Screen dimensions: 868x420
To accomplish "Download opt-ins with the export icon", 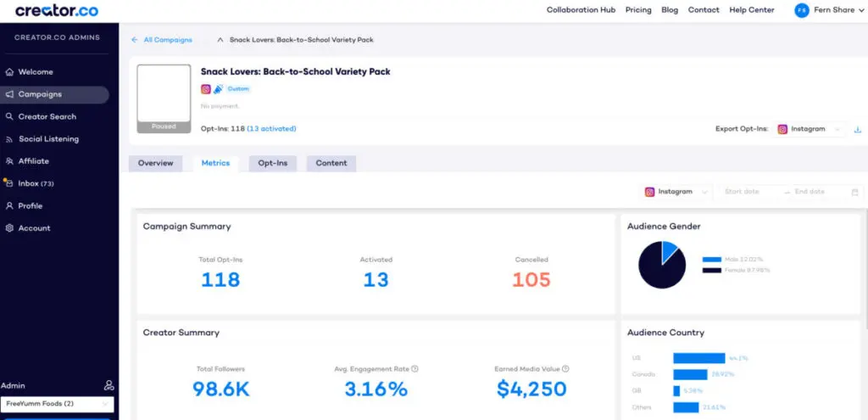I will coord(857,130).
